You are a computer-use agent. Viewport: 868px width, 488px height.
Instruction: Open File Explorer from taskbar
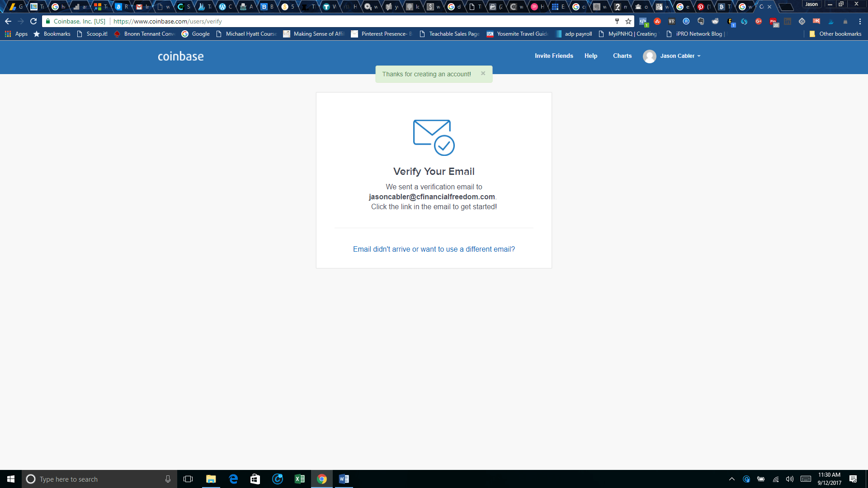pos(211,479)
